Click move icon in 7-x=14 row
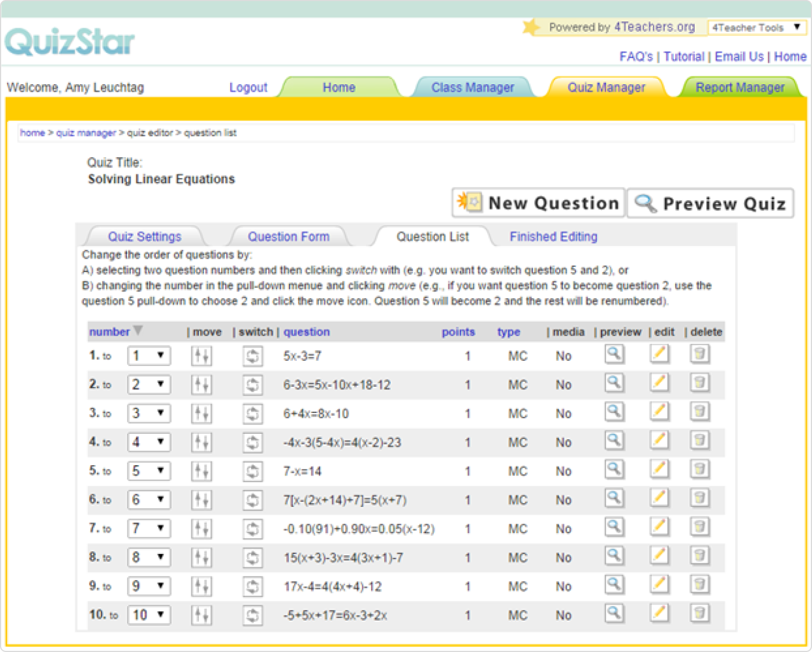 tap(201, 471)
